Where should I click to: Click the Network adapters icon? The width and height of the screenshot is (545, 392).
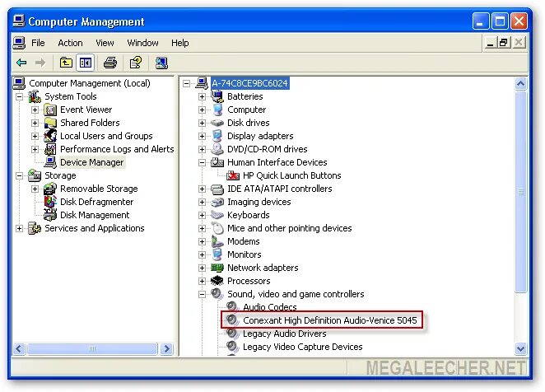pos(217,268)
